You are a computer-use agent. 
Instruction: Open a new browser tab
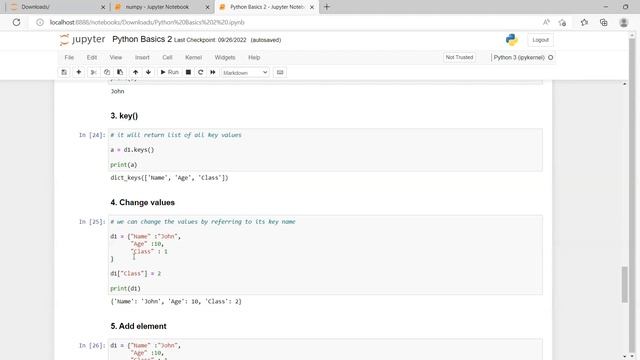click(327, 7)
